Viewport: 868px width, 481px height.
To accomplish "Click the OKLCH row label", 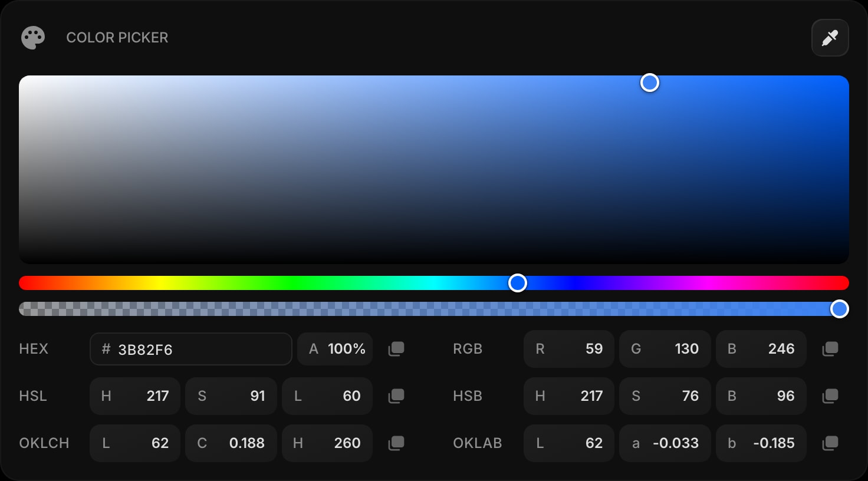I will pyautogui.click(x=44, y=443).
